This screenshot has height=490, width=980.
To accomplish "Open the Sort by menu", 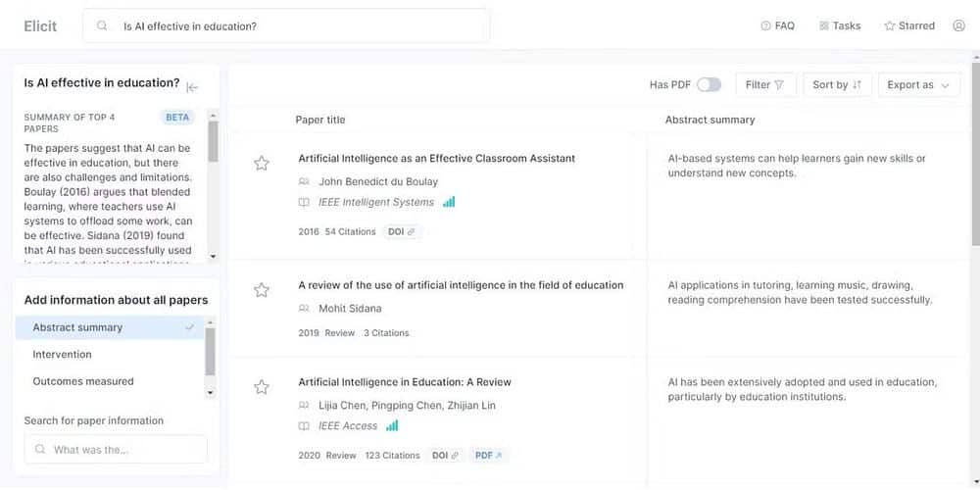I will tap(837, 85).
